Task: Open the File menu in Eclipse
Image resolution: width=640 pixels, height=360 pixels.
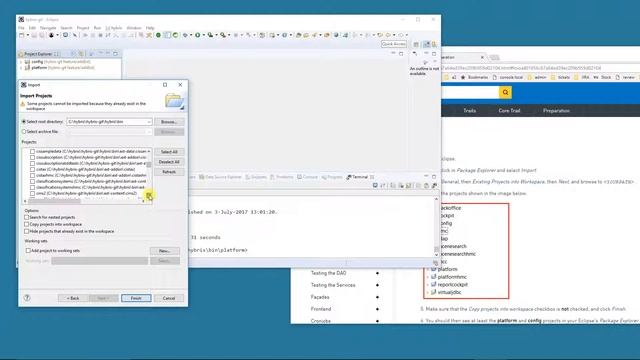Action: (21, 28)
